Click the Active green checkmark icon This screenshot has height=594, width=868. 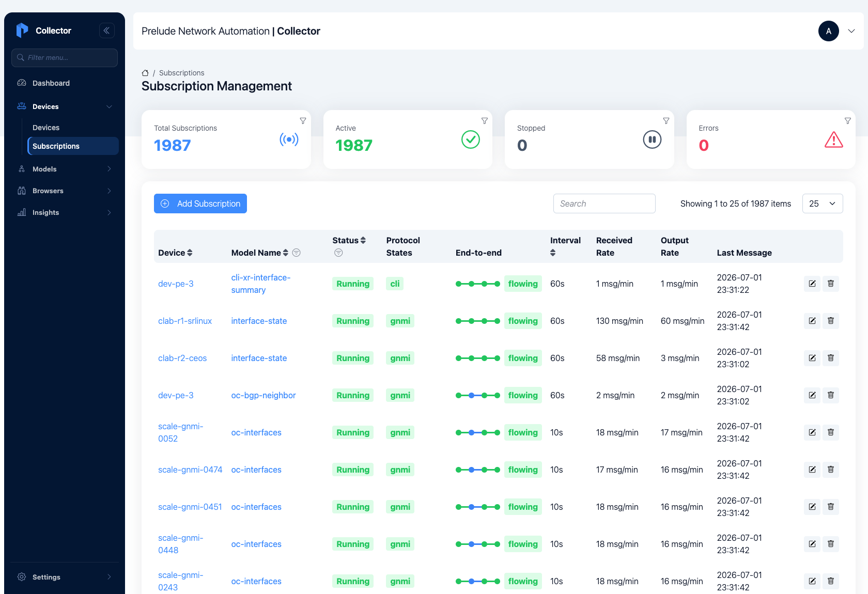(471, 139)
